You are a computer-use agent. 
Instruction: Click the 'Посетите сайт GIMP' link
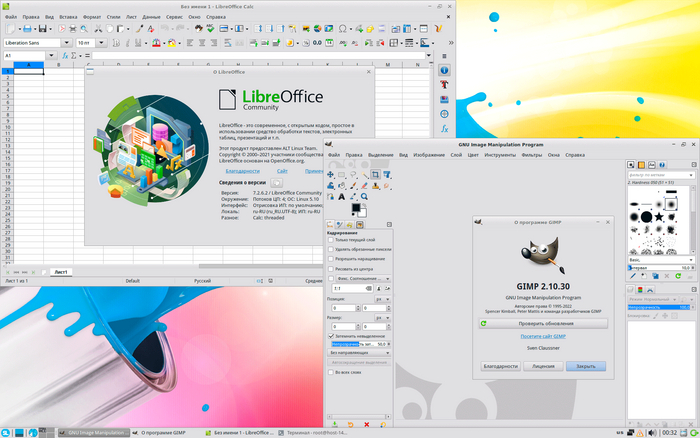[x=543, y=336]
